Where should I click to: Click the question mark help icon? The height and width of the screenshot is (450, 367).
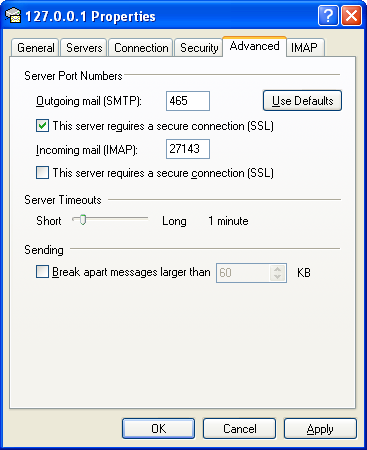[x=328, y=15]
